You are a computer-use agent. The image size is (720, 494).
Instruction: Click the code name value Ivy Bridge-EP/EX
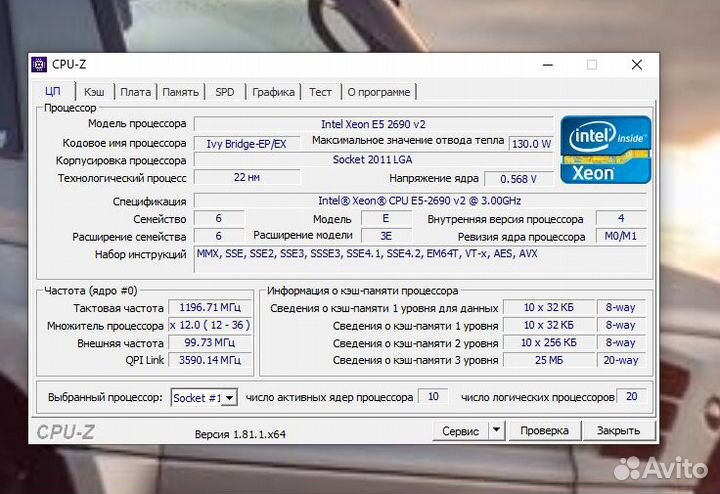click(247, 144)
